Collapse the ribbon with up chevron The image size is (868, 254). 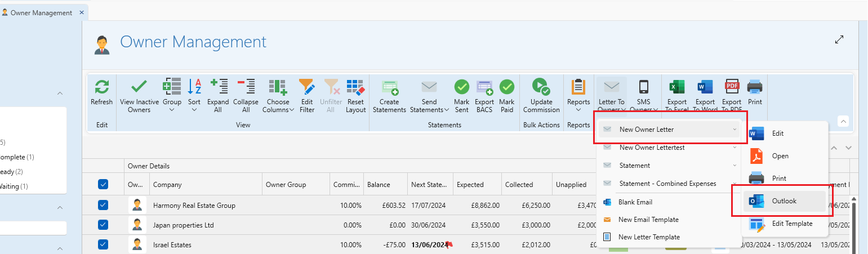pos(843,121)
